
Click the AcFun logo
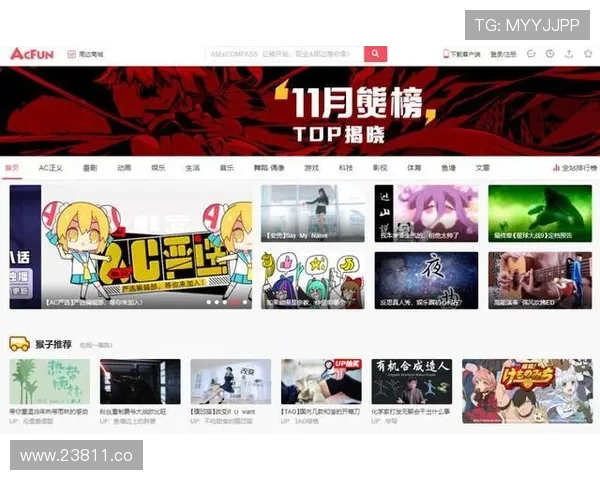coord(32,54)
